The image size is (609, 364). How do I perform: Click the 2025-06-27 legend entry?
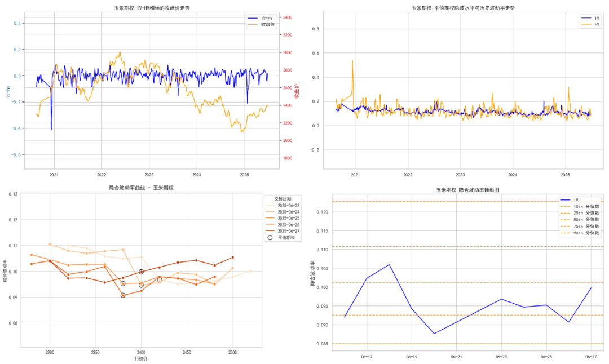[x=283, y=231]
